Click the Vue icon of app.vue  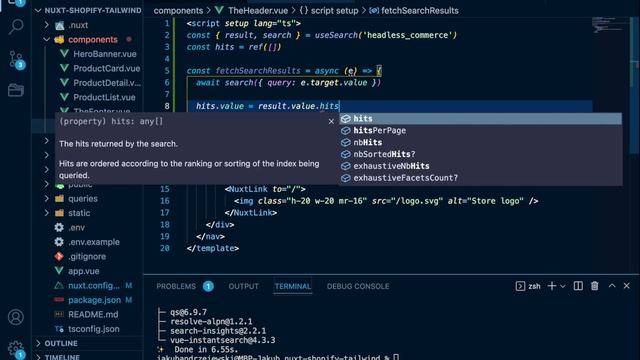pos(59,271)
